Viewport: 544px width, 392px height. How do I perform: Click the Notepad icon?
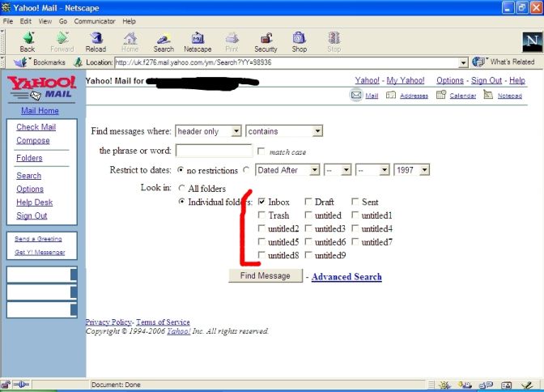[x=488, y=95]
